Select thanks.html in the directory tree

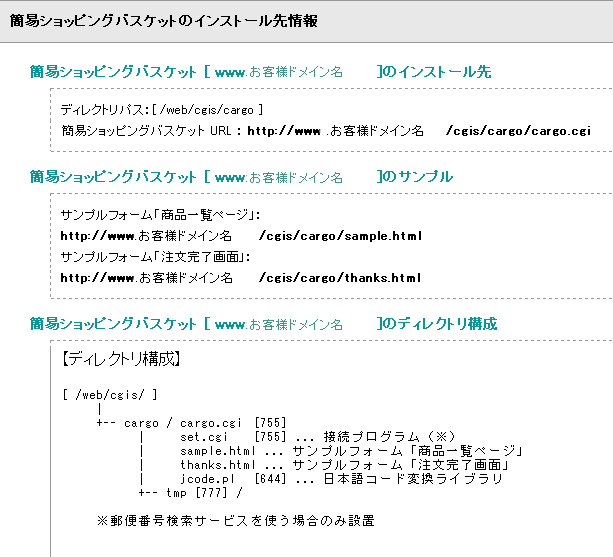(218, 465)
